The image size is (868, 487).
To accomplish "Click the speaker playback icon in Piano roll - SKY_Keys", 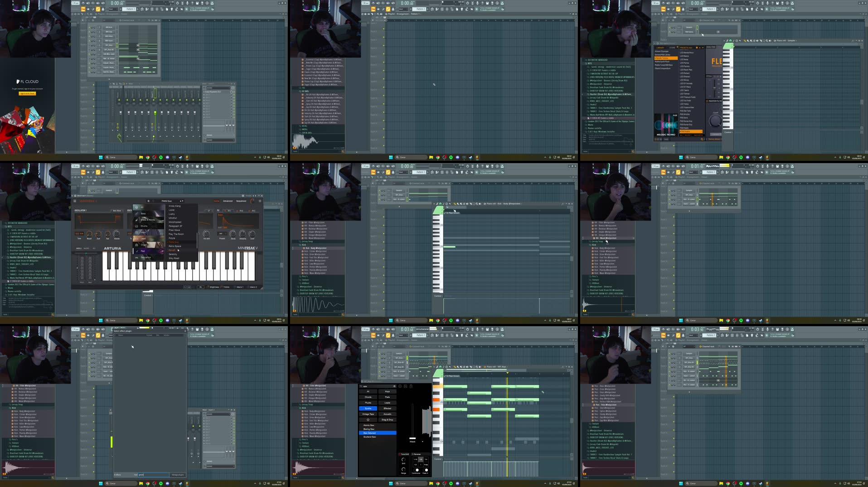I will (480, 367).
